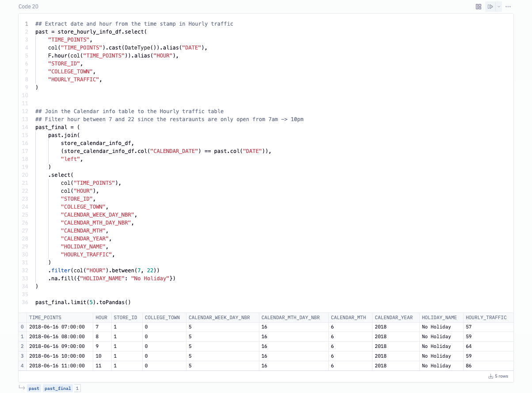The image size is (532, 393).
Task: Expand the run options chevron
Action: 499,7
